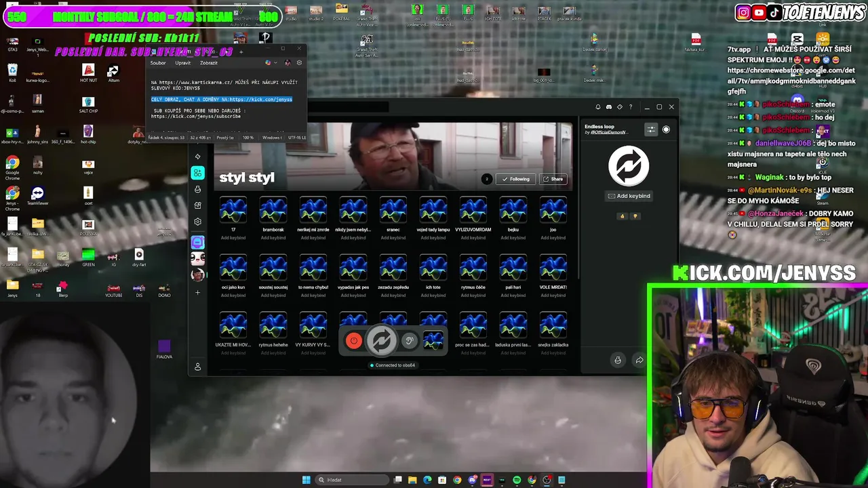Select the GREEN desktop file

click(x=88, y=258)
